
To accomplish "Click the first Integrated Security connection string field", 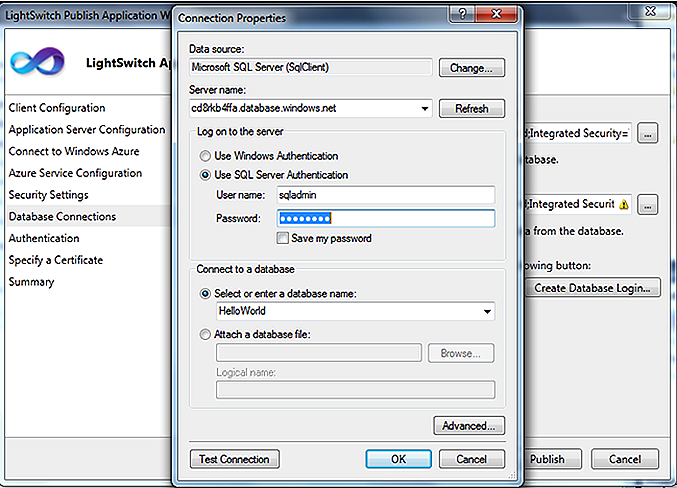I will (577, 133).
